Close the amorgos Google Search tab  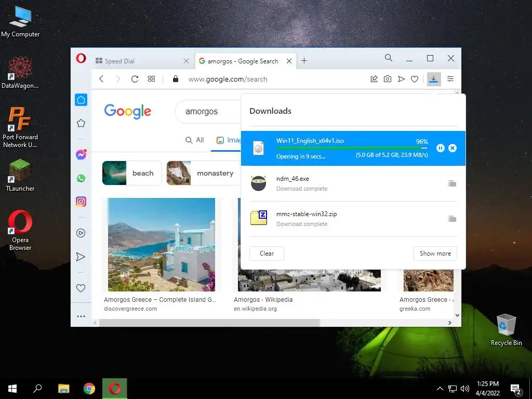tap(289, 61)
